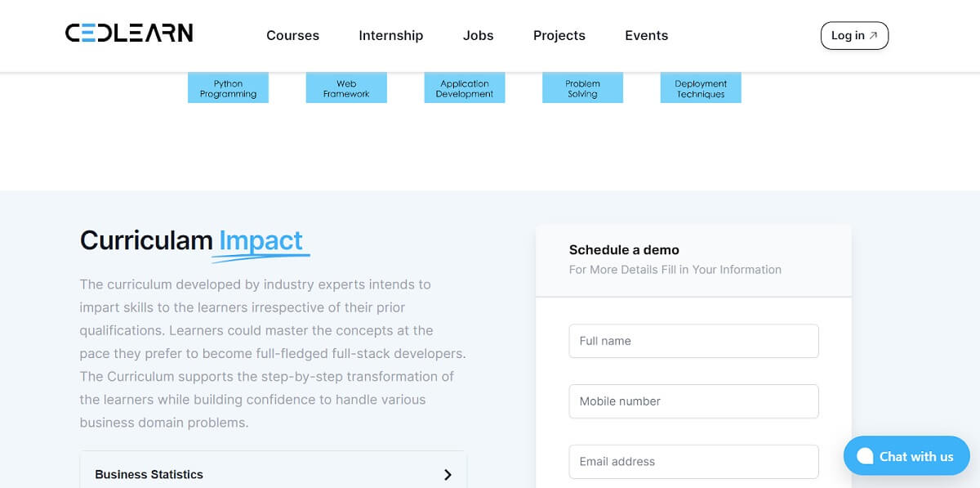Viewport: 980px width, 488px height.
Task: Navigate to the Events section
Action: click(646, 35)
